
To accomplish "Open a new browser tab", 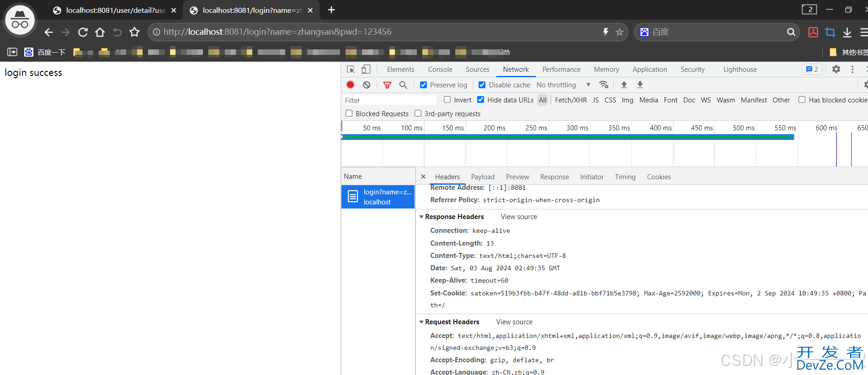I will [331, 10].
